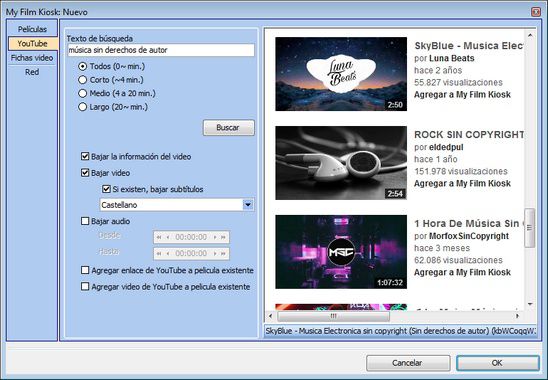Image resolution: width=548 pixels, height=380 pixels.
Task: Toggle Si existen, bajar subtítulos checkbox
Action: tap(106, 189)
